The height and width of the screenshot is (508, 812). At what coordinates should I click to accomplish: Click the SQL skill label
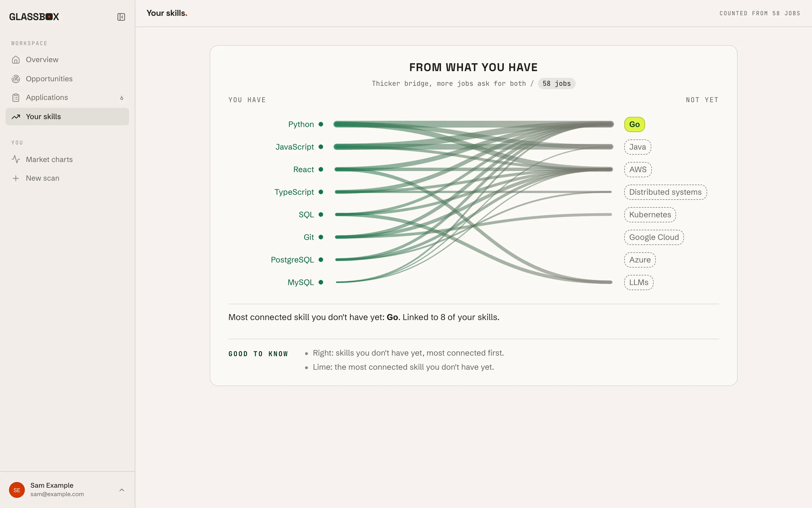pos(306,215)
